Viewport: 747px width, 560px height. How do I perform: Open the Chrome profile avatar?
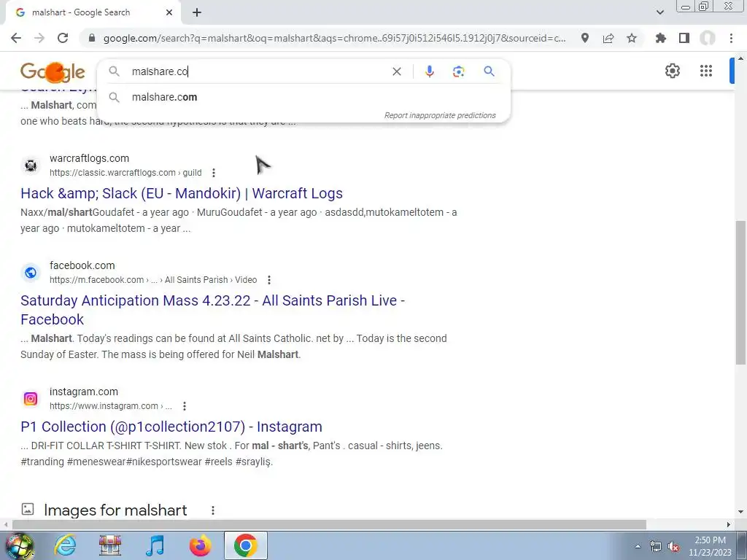pyautogui.click(x=708, y=38)
